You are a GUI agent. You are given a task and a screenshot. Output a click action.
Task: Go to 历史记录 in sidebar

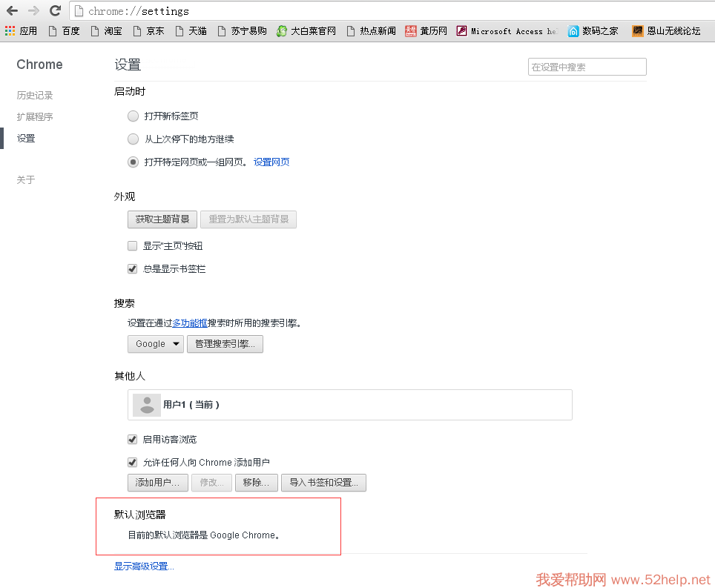35,96
